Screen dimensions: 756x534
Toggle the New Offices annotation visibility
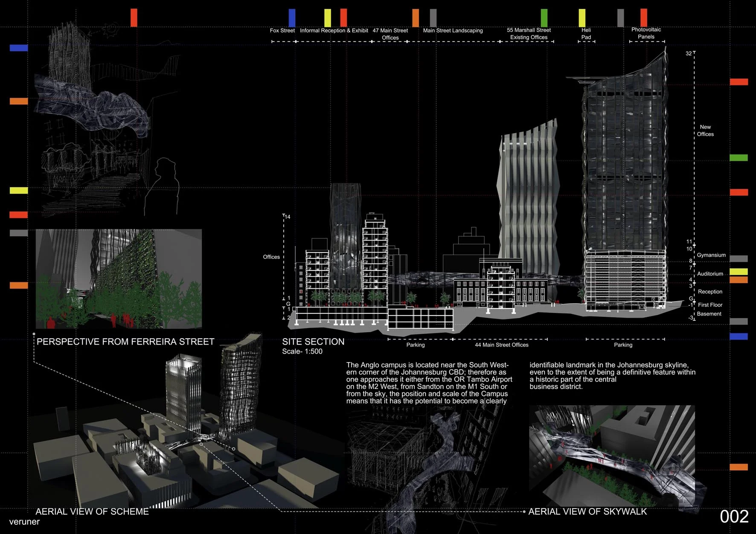pos(706,130)
